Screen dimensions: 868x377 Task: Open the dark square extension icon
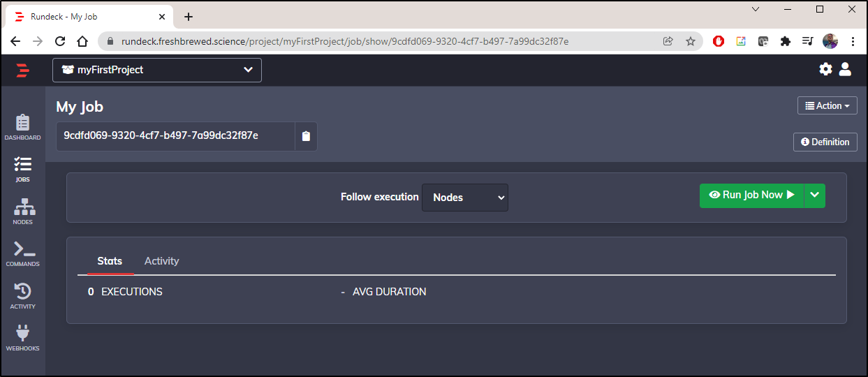click(763, 41)
